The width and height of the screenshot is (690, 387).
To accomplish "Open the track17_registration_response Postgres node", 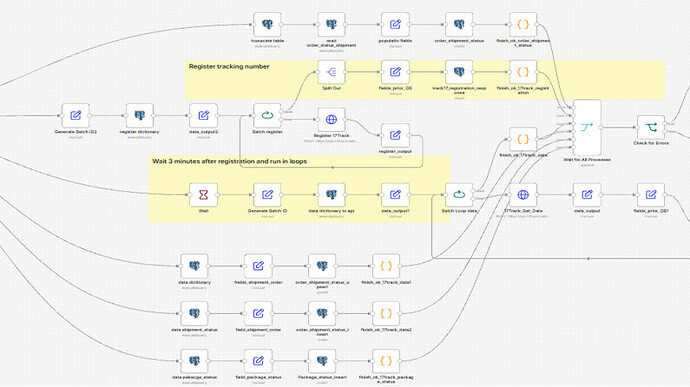I will pos(459,72).
